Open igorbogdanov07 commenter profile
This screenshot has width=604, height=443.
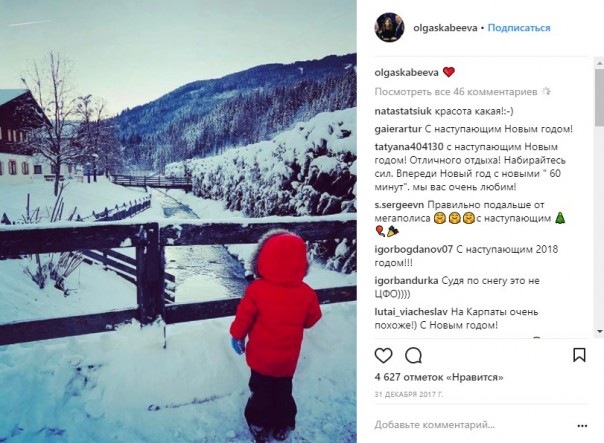pos(413,249)
